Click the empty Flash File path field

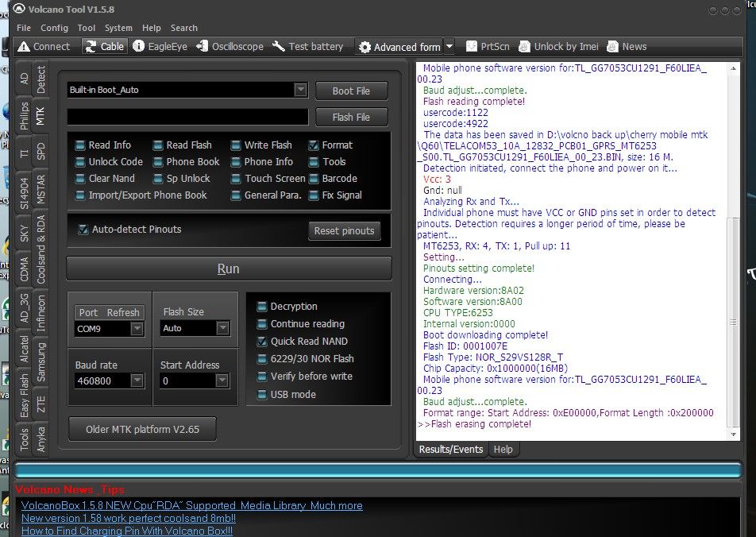[187, 118]
